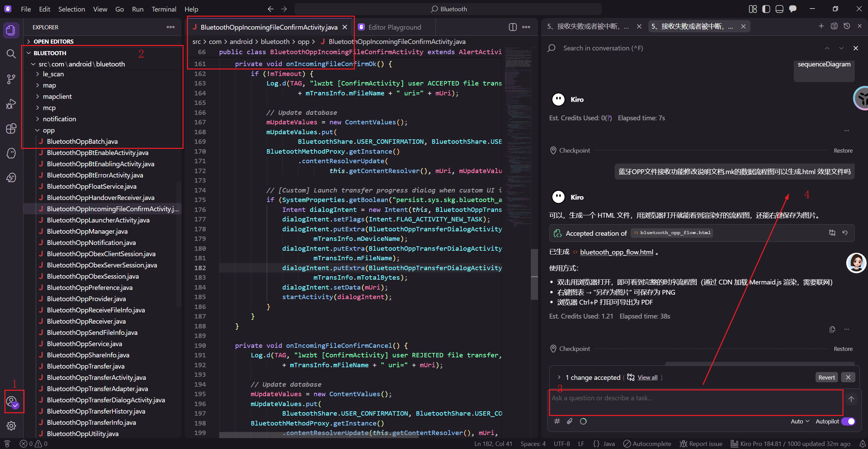Viewport: 868px width, 449px height.
Task: Open Run and Debug view
Action: [x=11, y=104]
